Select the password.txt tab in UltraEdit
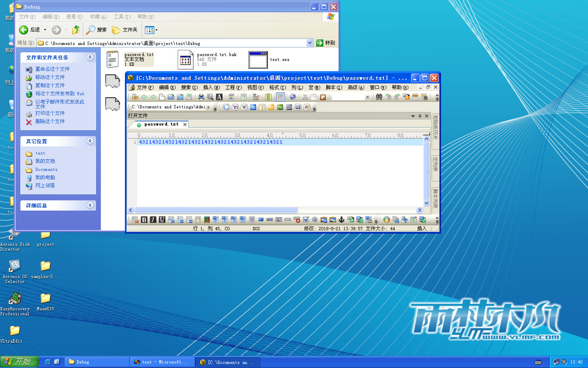This screenshot has height=368, width=588. [161, 124]
